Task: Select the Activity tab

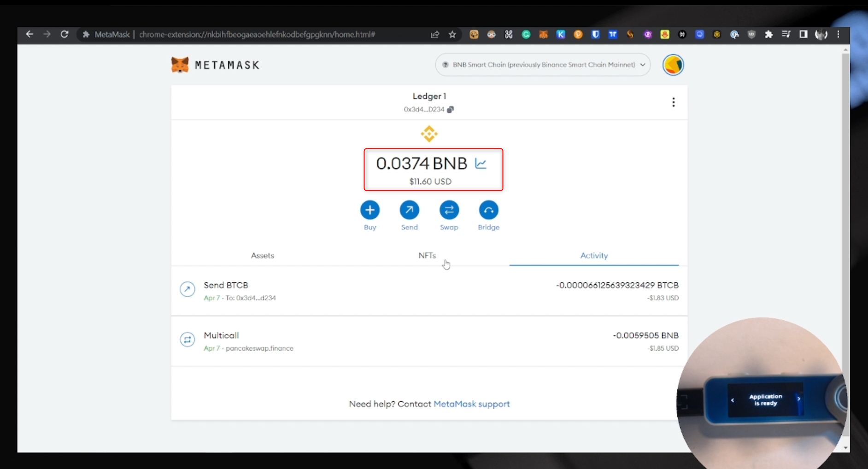Action: coord(593,256)
